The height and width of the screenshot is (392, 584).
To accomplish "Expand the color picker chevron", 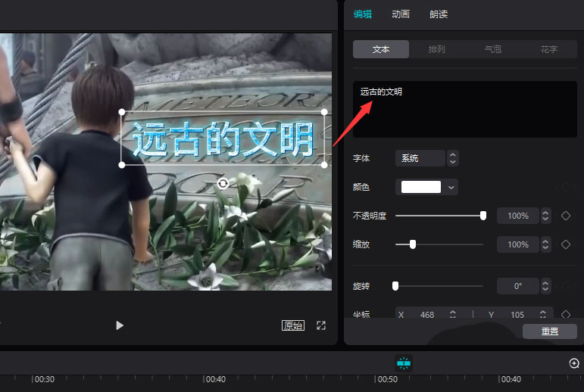I will [451, 187].
